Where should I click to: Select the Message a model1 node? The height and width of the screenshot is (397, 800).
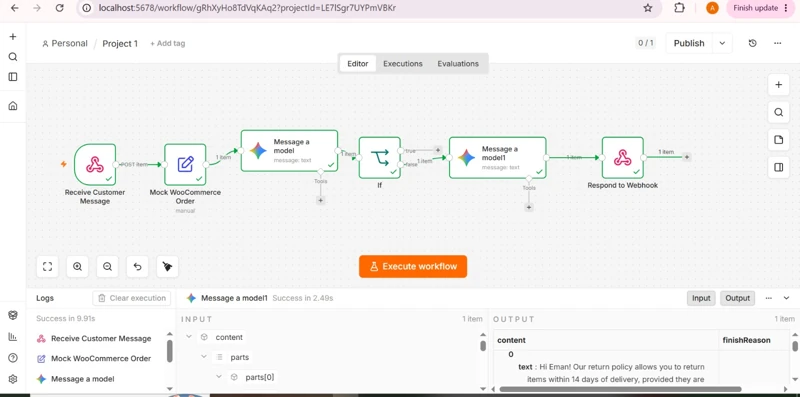pyautogui.click(x=497, y=157)
